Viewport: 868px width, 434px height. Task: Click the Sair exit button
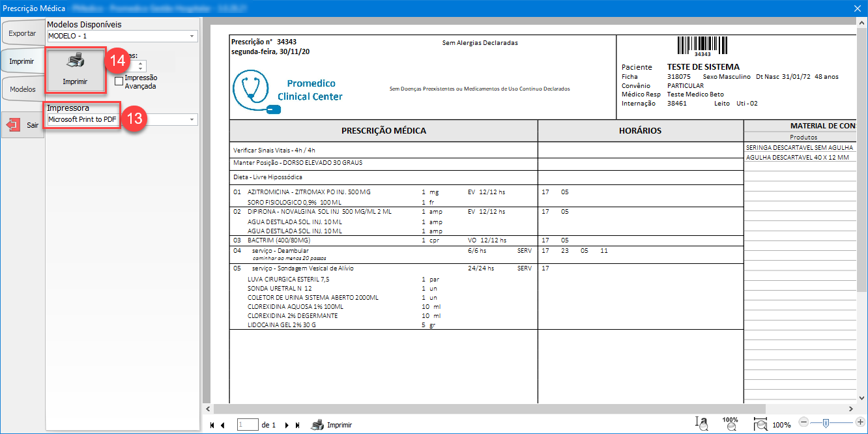click(x=23, y=124)
